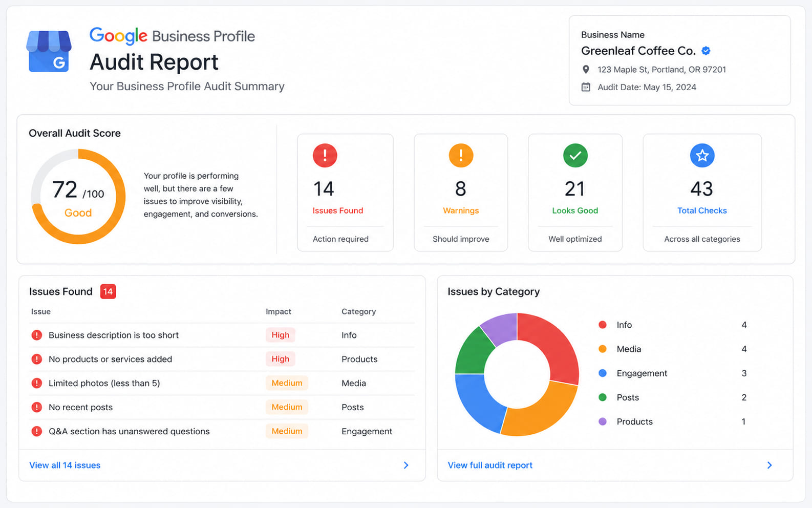The image size is (812, 508).
Task: Click the red exclamation icon above 14 Issues Found
Action: coord(325,155)
